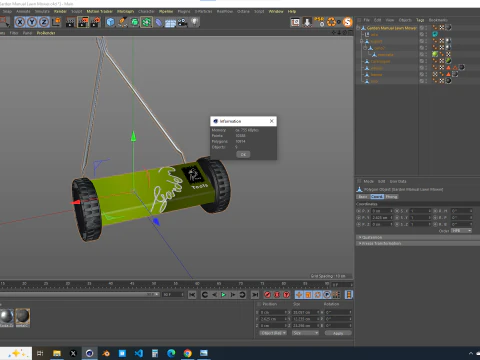
Task: Go to next keyframe
Action: click(x=242, y=295)
